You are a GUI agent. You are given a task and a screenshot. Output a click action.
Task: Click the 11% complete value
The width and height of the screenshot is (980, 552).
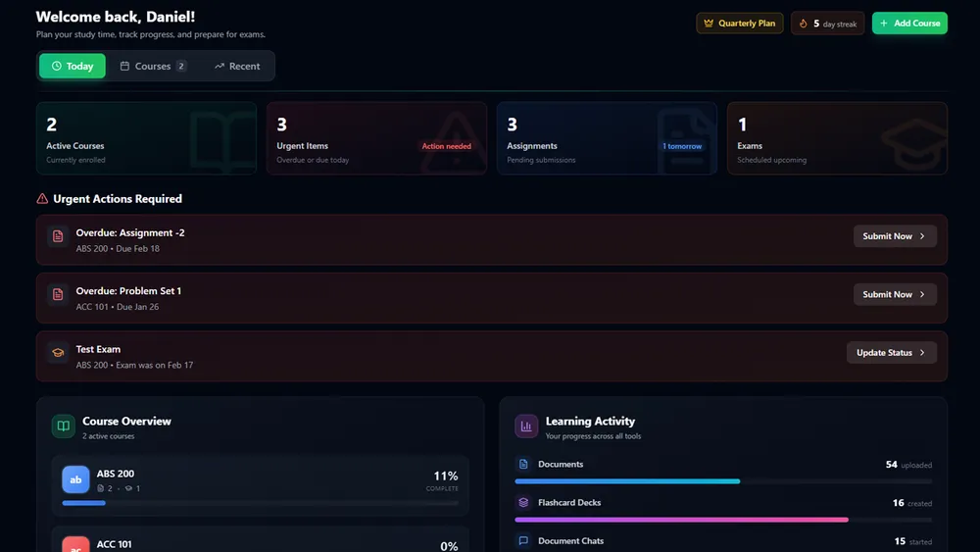445,477
